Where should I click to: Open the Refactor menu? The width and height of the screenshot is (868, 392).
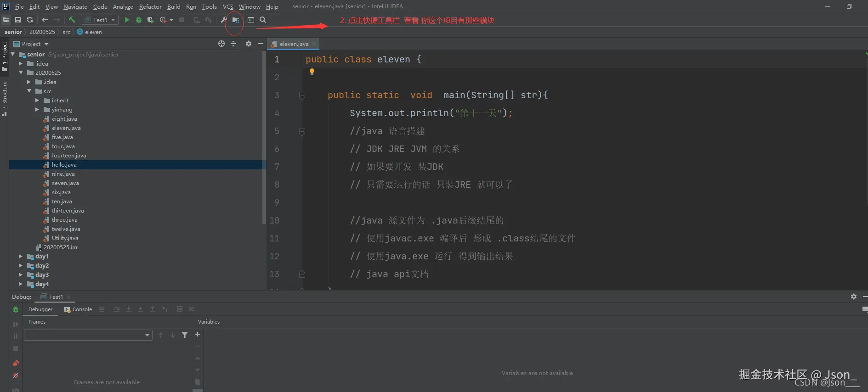coord(150,6)
